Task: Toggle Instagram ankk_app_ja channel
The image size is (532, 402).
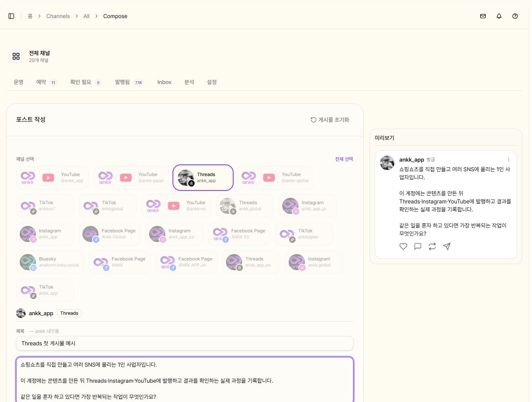Action: point(308,206)
